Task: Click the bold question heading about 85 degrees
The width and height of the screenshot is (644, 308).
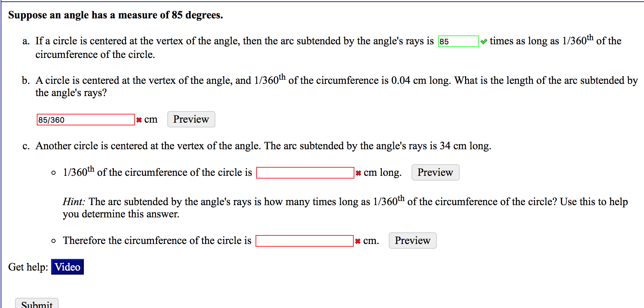Action: click(x=116, y=15)
